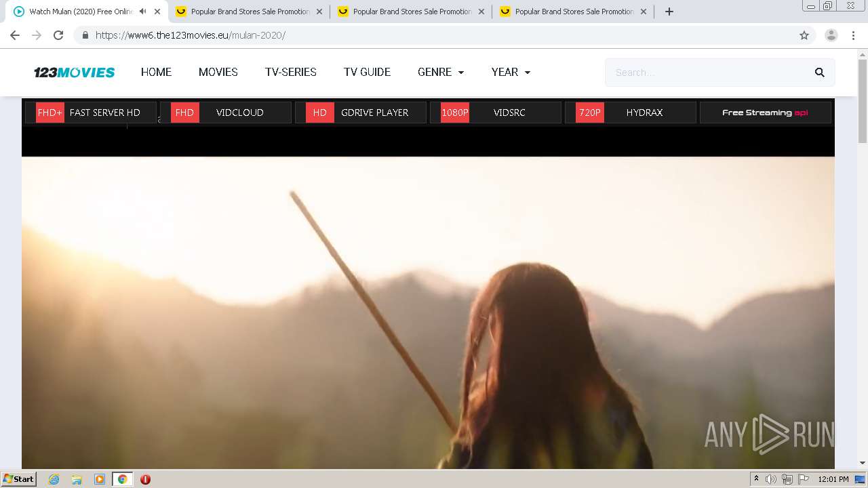
Task: Click the 123Movies logo
Action: [x=75, y=73]
